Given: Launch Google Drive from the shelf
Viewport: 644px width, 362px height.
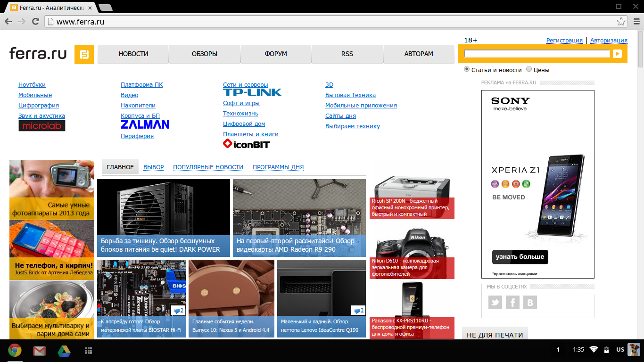Looking at the screenshot, I should point(64,351).
